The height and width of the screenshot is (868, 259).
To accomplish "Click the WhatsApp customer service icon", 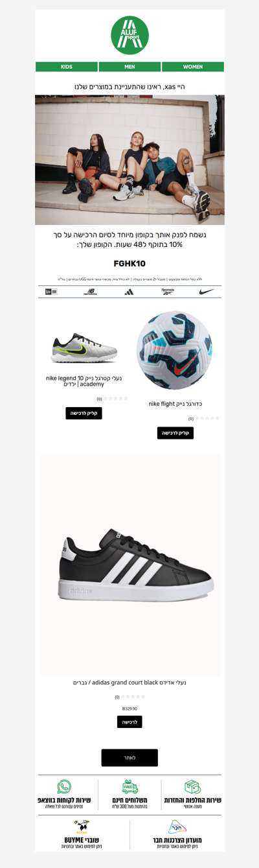I will (64, 787).
